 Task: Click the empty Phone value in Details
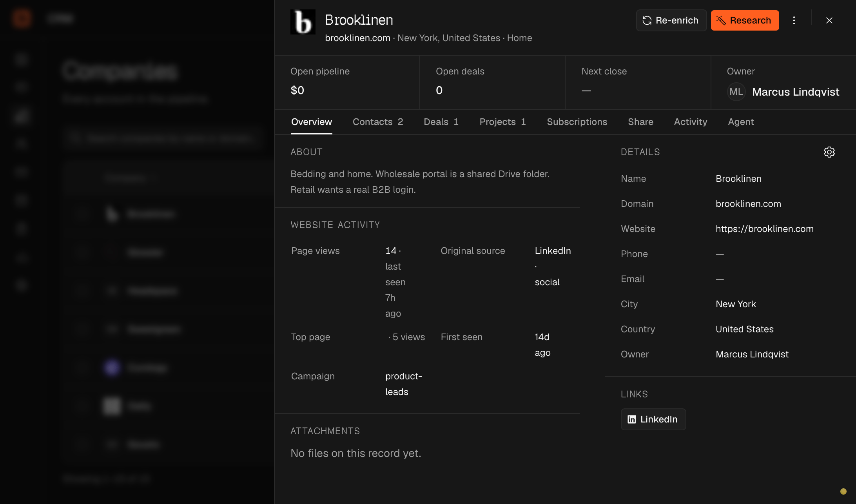720,254
